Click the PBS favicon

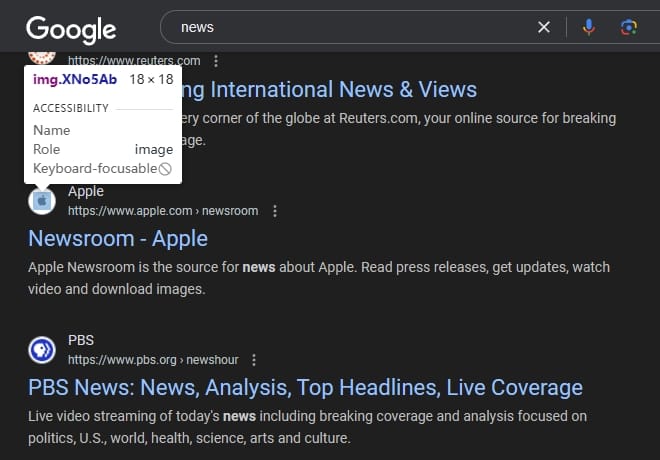coord(42,350)
